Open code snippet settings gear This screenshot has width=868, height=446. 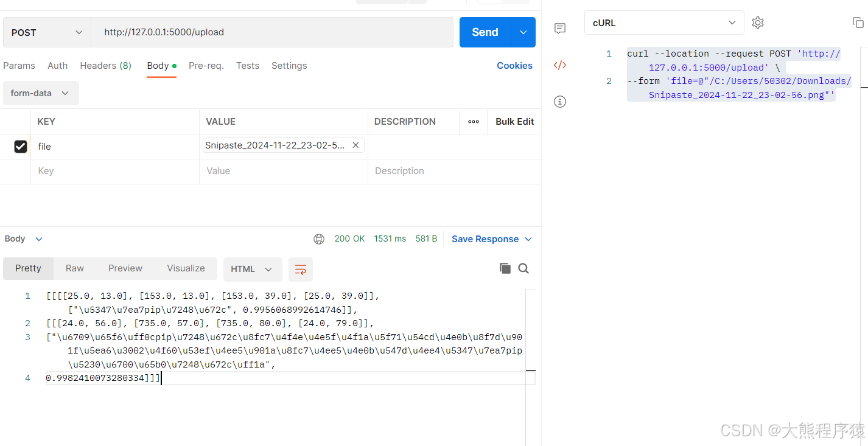click(x=757, y=22)
